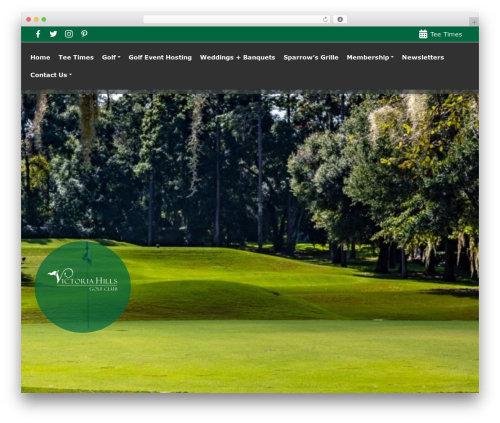Open the Instagram social icon

coord(69,34)
